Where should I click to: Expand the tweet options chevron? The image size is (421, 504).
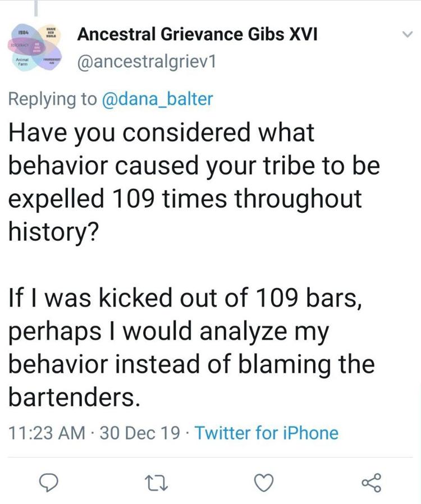coord(407,34)
